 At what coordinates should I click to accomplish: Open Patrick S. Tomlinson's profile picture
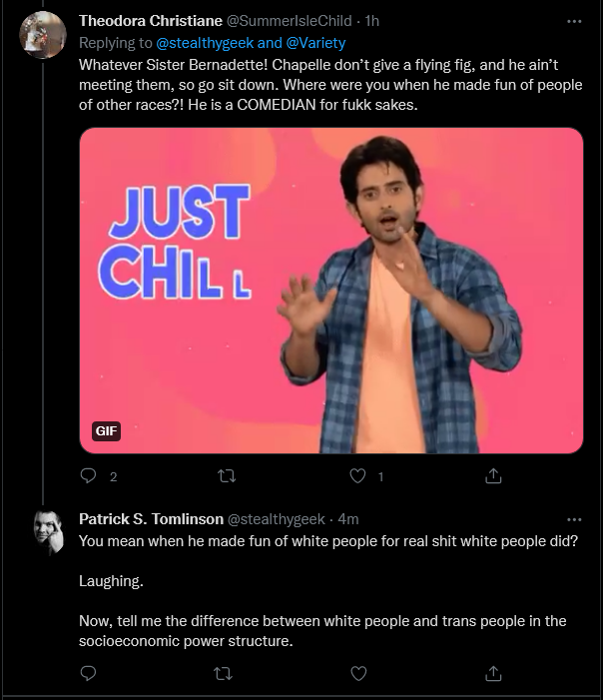[x=49, y=533]
